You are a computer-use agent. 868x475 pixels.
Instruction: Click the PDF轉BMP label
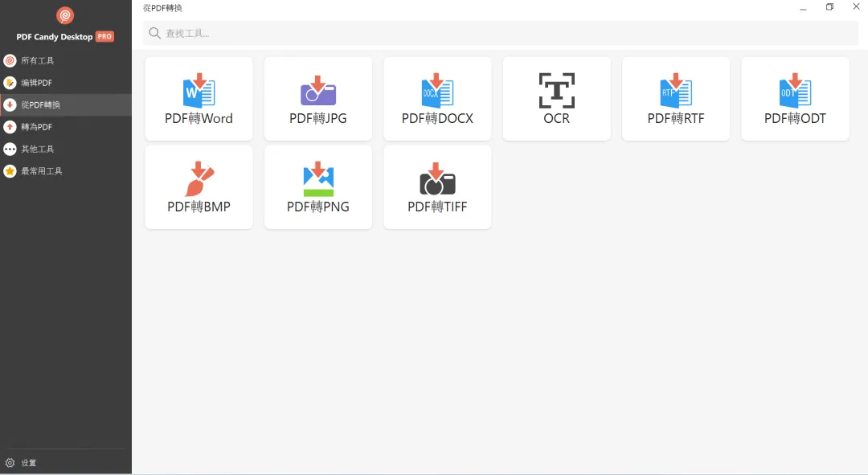199,207
